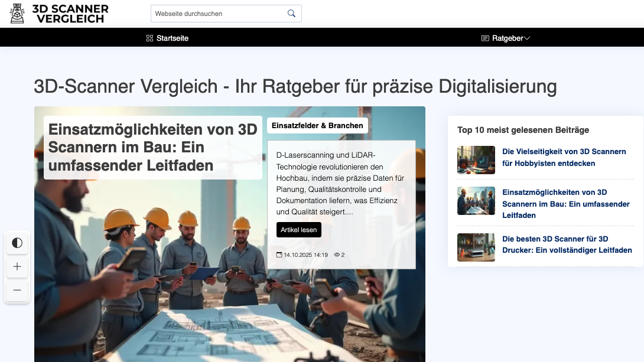Click the Hobbyisten article thumbnail image
Image resolution: width=644 pixels, height=362 pixels.
pyautogui.click(x=476, y=160)
